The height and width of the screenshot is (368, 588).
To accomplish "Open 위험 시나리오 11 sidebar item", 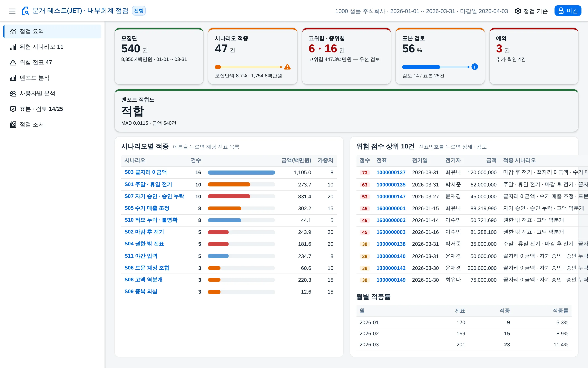I will [x=52, y=47].
